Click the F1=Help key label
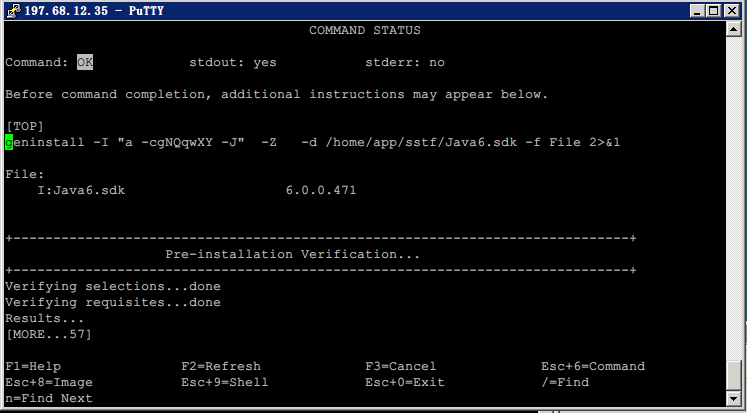This screenshot has width=747, height=413. (33, 366)
